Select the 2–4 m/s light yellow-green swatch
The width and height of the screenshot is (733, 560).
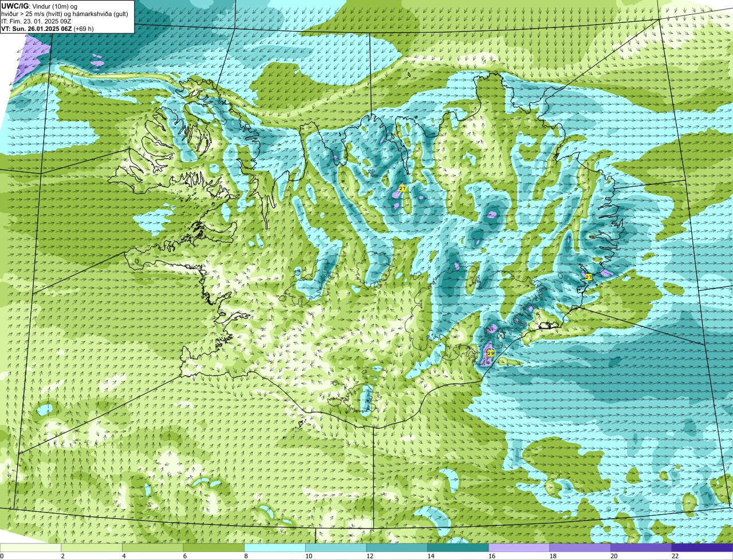pos(92,547)
